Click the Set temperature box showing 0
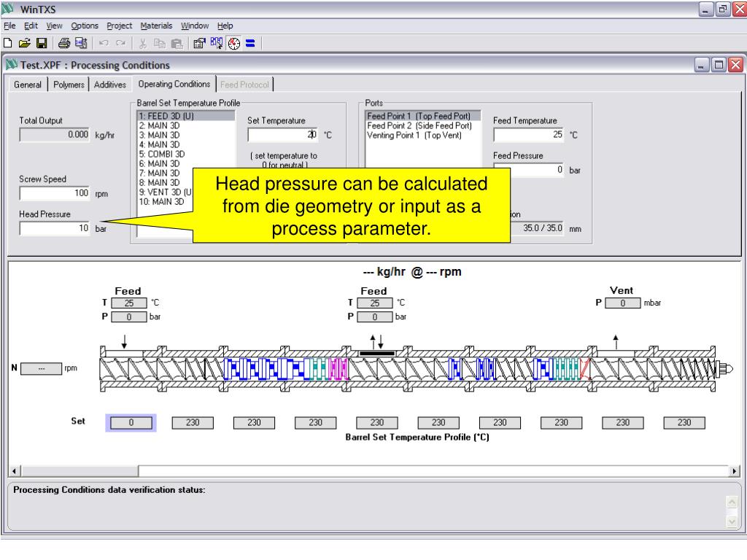This screenshot has height=560, width=747. pos(131,422)
